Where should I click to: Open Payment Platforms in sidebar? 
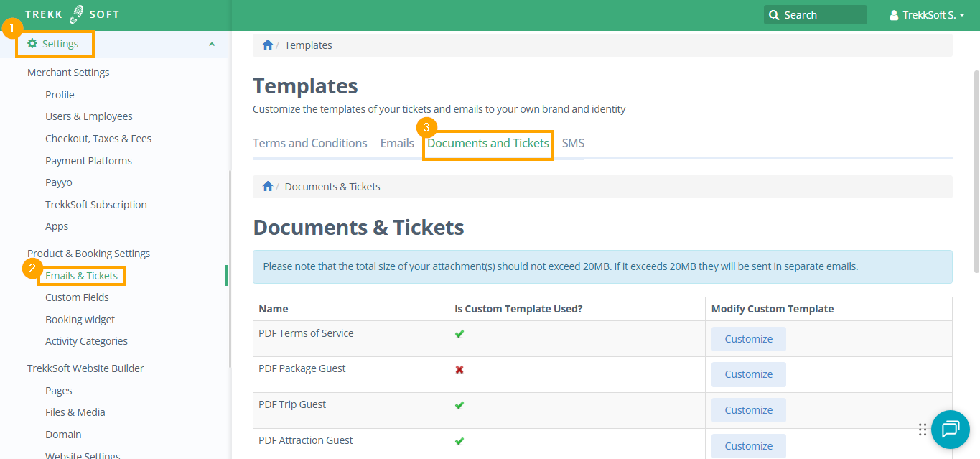88,161
